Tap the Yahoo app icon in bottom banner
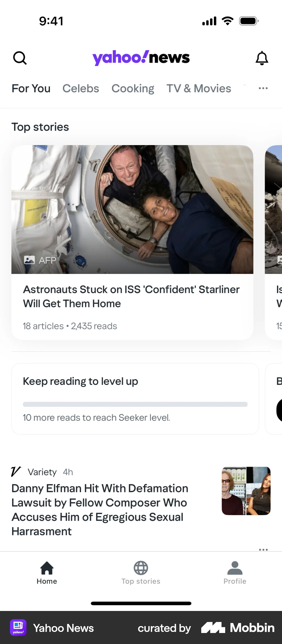The height and width of the screenshot is (644, 282). (x=18, y=628)
